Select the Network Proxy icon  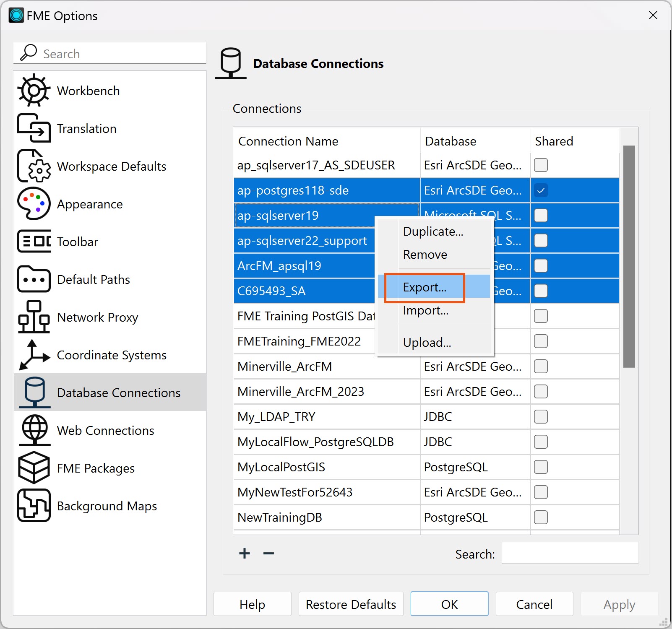[34, 317]
